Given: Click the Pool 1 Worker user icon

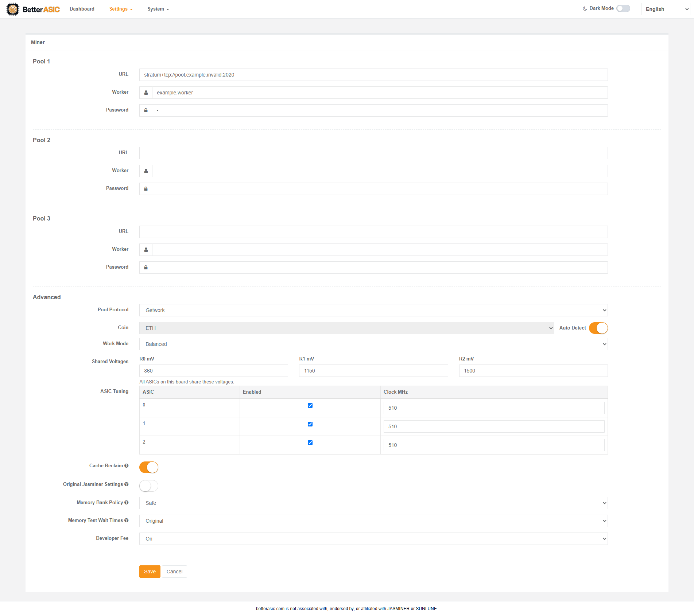Looking at the screenshot, I should (146, 93).
